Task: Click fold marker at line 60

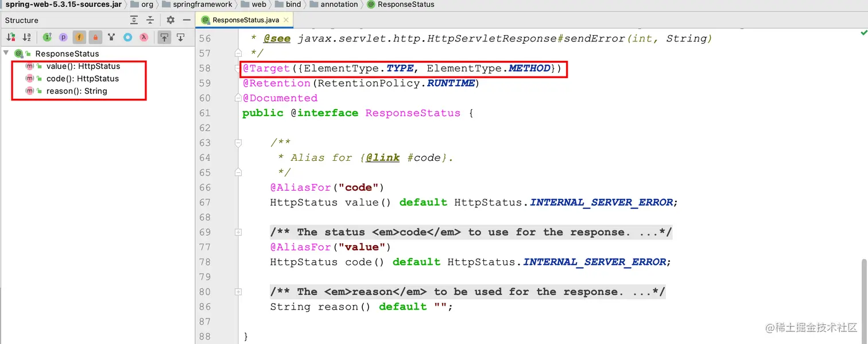Action: [x=238, y=98]
